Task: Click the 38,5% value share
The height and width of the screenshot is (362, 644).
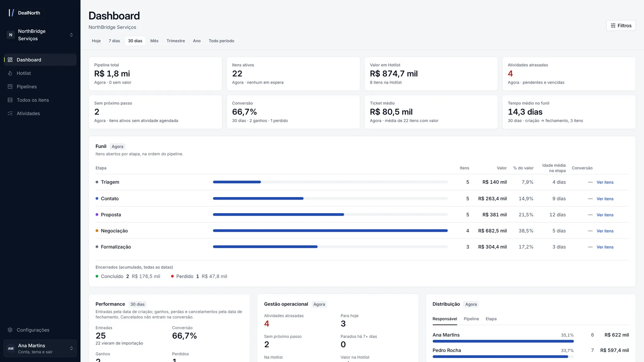Action: pyautogui.click(x=526, y=231)
